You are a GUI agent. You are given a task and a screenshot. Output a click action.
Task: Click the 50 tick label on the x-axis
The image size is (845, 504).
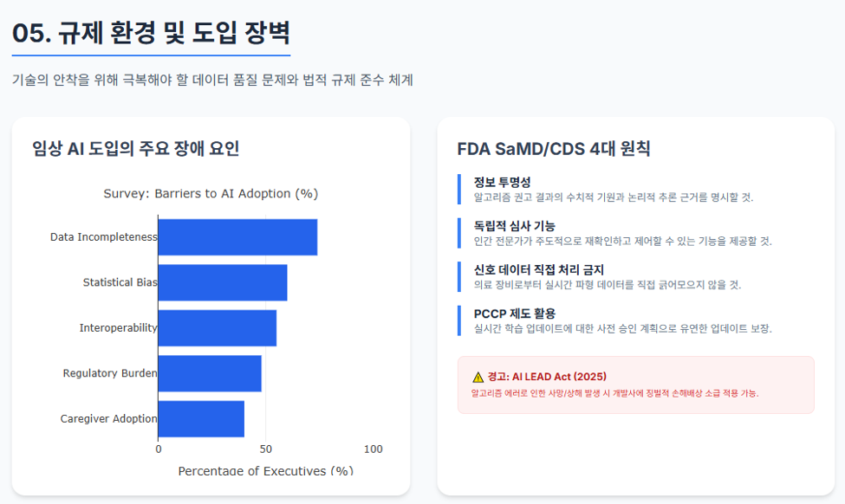(x=266, y=449)
